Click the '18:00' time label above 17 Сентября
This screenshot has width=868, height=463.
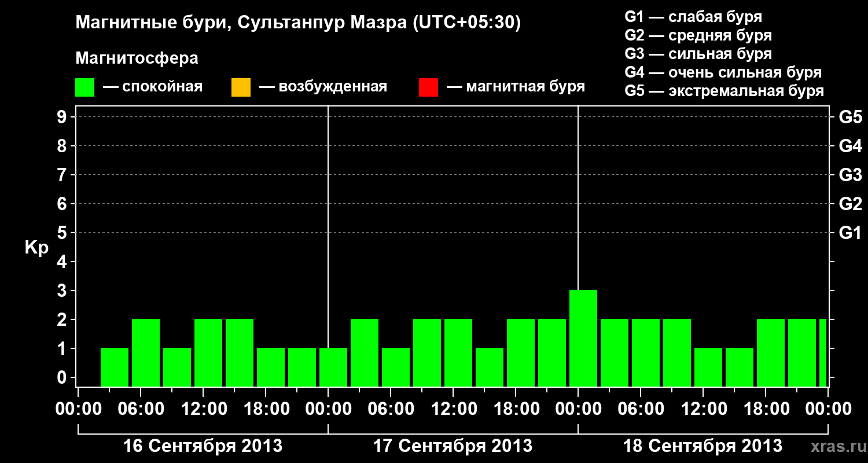tap(516, 409)
